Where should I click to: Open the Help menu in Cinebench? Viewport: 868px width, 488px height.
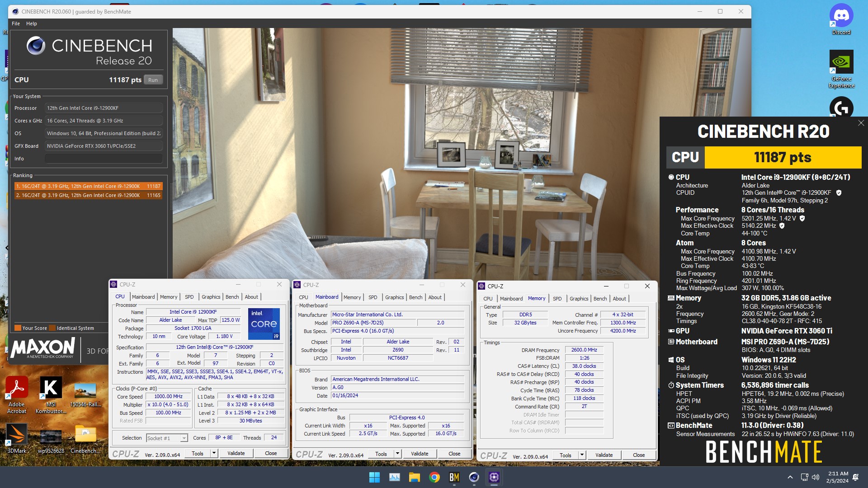32,23
